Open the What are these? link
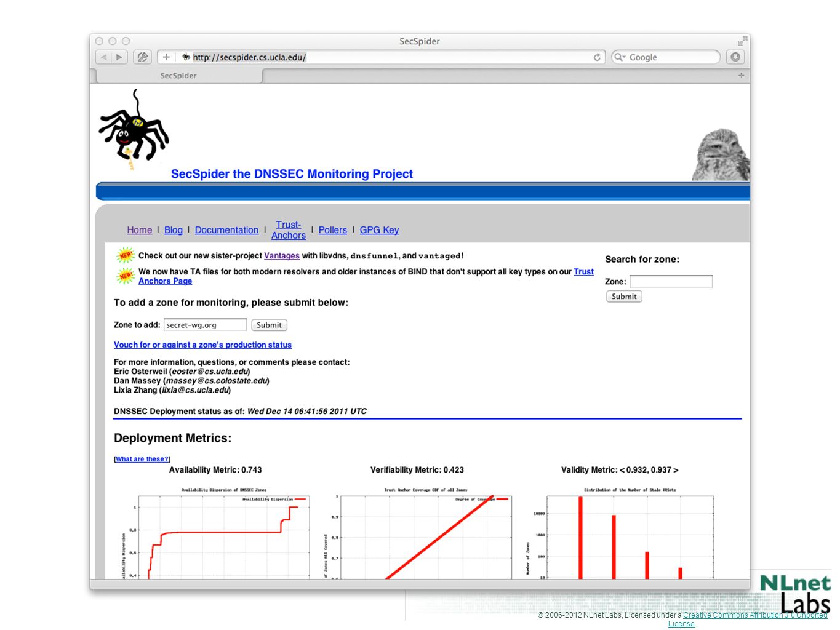This screenshot has width=840, height=630. 142,459
